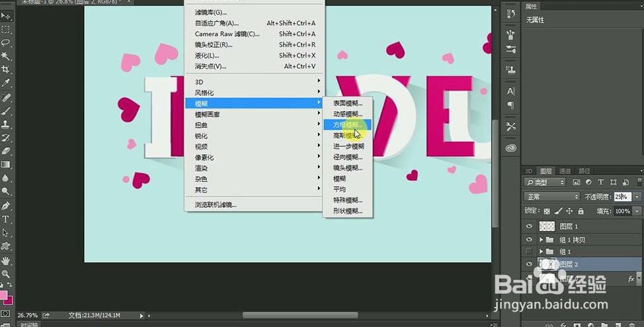Select the Crop tool
This screenshot has width=644, height=327.
coord(6,69)
